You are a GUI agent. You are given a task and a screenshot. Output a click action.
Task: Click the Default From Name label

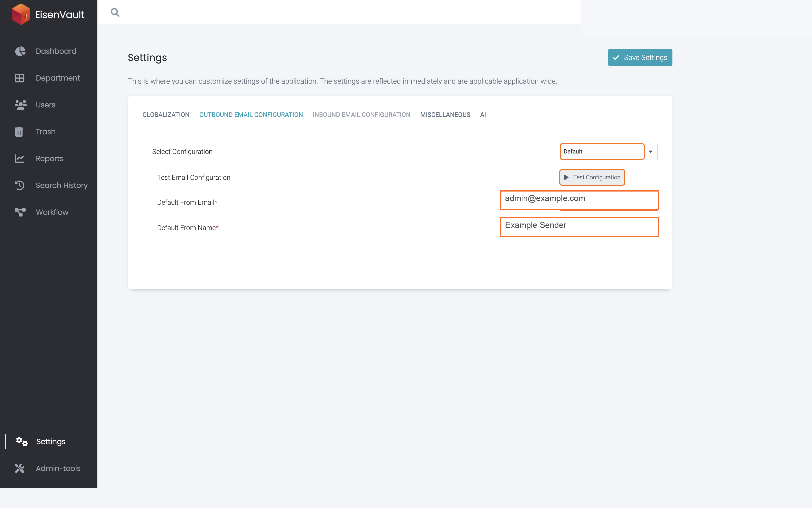[188, 228]
